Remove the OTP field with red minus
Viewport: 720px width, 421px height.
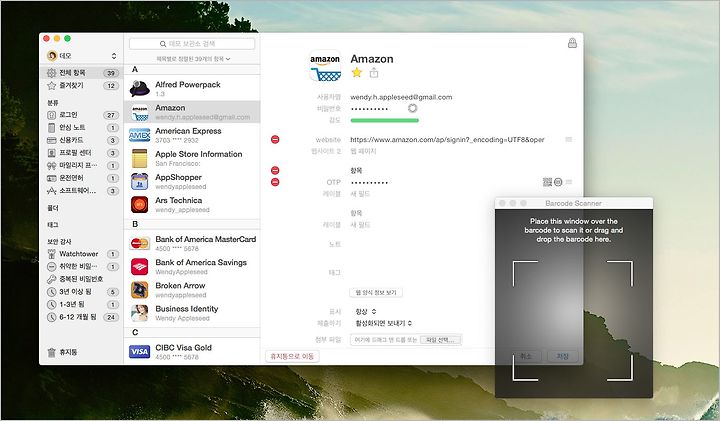(275, 182)
